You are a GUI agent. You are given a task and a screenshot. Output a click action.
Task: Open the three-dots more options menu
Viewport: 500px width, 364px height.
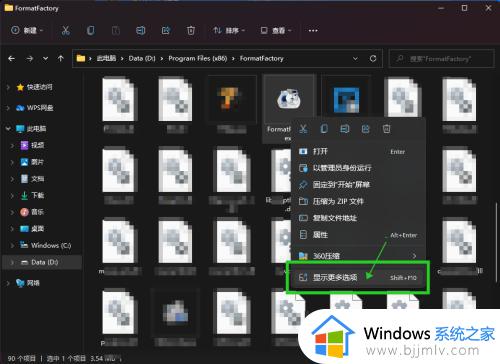(313, 31)
